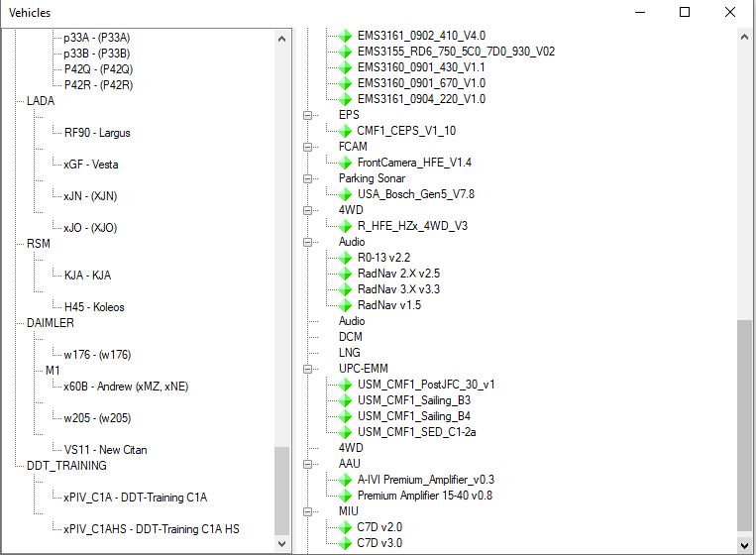
Task: Collapse the EPS tree node
Action: point(307,115)
